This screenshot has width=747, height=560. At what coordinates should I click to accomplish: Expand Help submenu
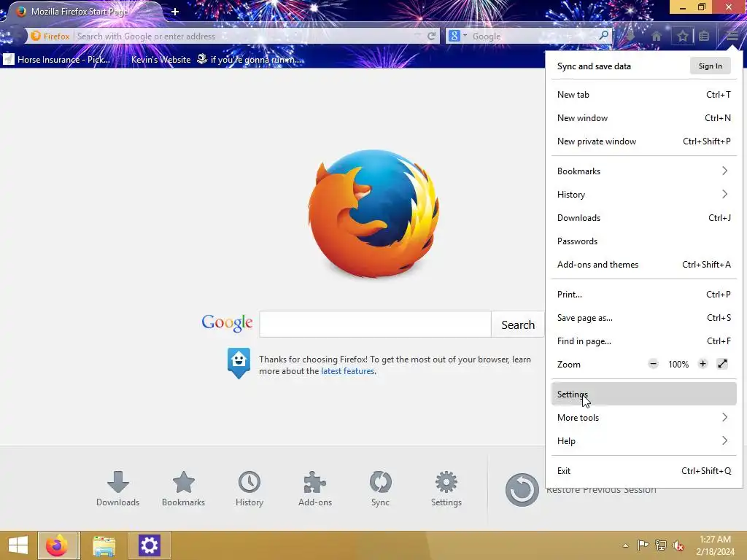click(643, 441)
